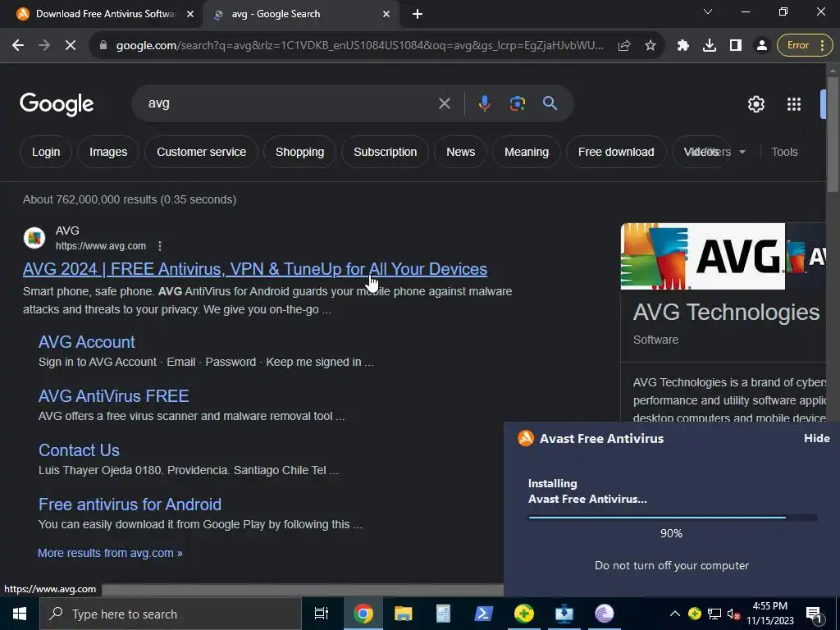Open Calculator from the taskbar

(x=443, y=614)
